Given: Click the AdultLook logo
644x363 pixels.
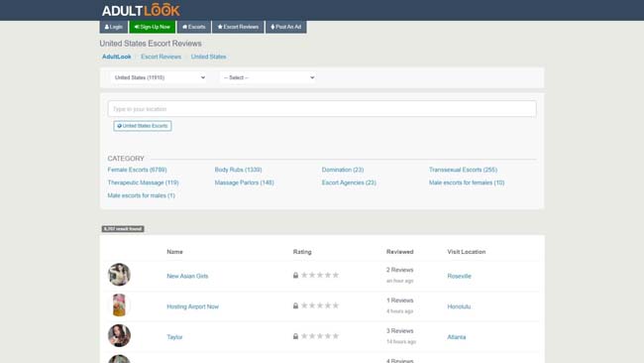Looking at the screenshot, I should (x=141, y=10).
